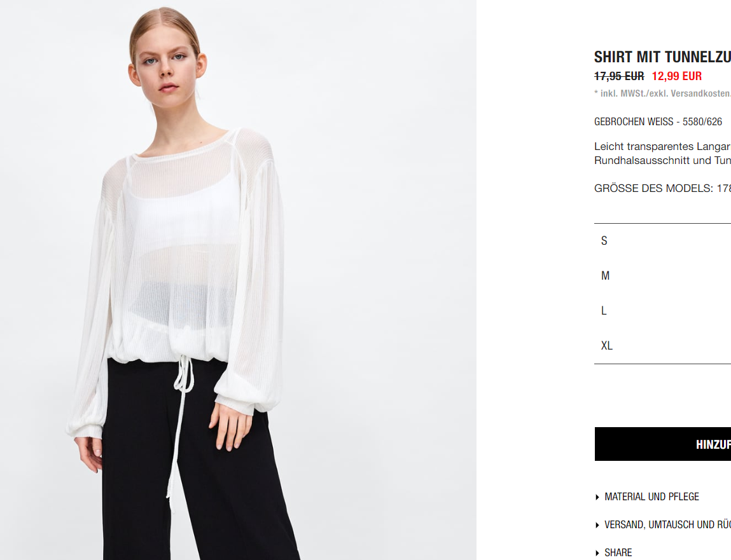Open the large product photo of the model

[x=238, y=280]
